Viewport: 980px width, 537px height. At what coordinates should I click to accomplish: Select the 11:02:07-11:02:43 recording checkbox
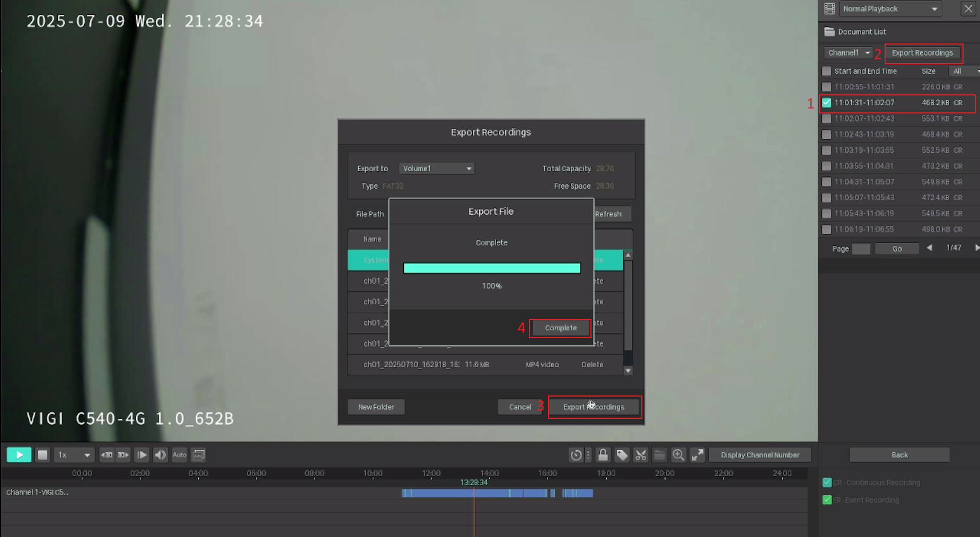click(827, 119)
